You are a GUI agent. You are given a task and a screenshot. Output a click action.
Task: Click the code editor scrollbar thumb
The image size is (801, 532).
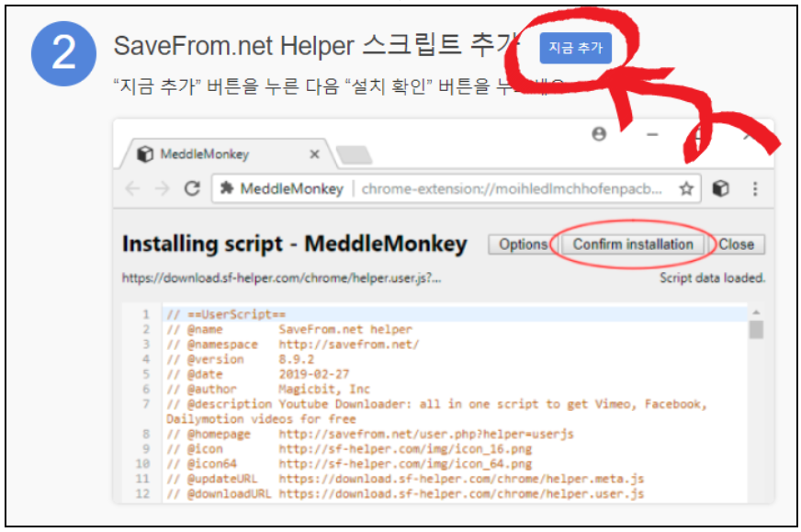[756, 330]
